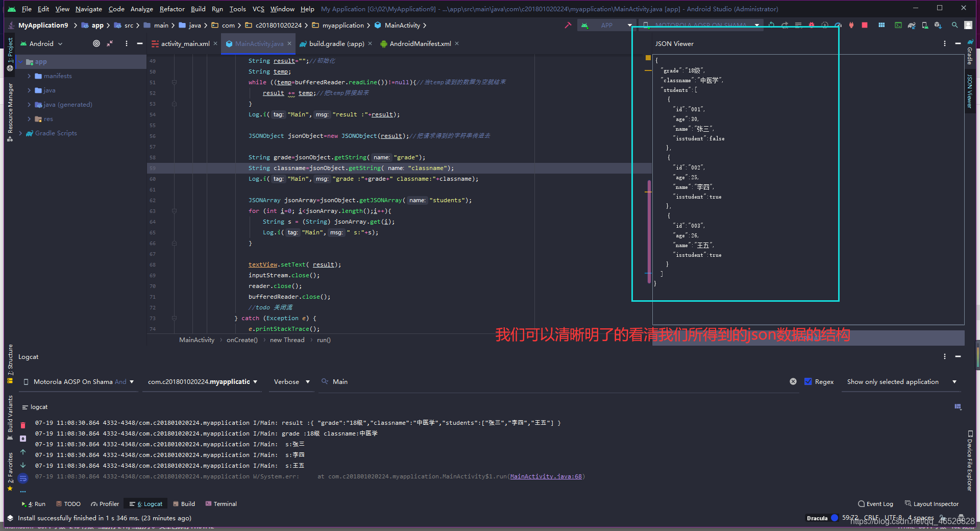The height and width of the screenshot is (531, 980).
Task: Follow the MainActivity.java:68 stack trace link
Action: [546, 476]
